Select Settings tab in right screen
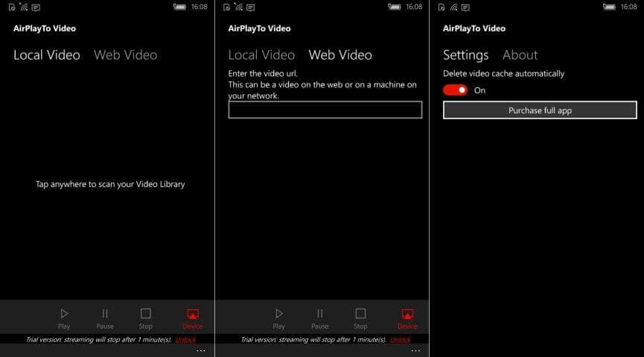Screen dimensions: 644x357 click(x=466, y=55)
